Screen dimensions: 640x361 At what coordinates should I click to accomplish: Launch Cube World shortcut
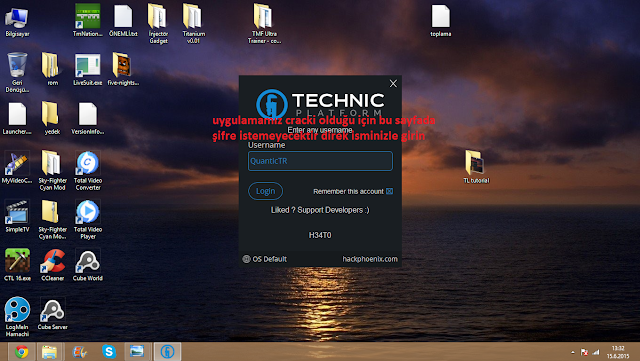click(x=87, y=265)
